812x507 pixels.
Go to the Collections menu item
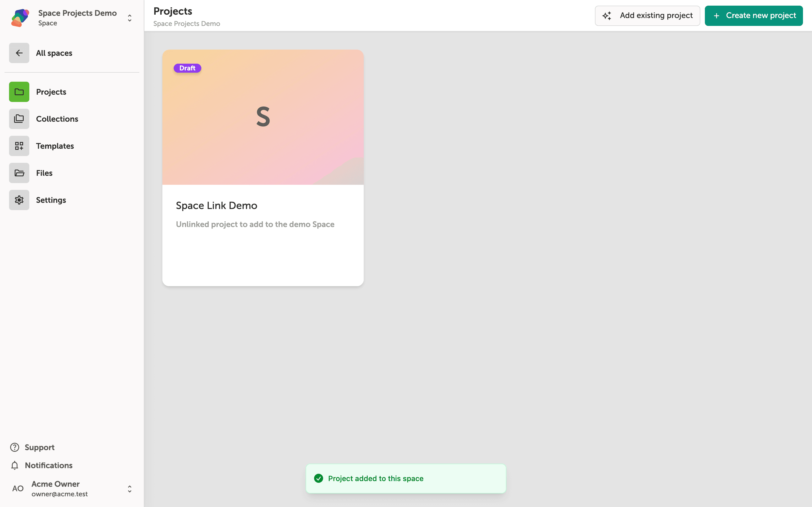[57, 119]
